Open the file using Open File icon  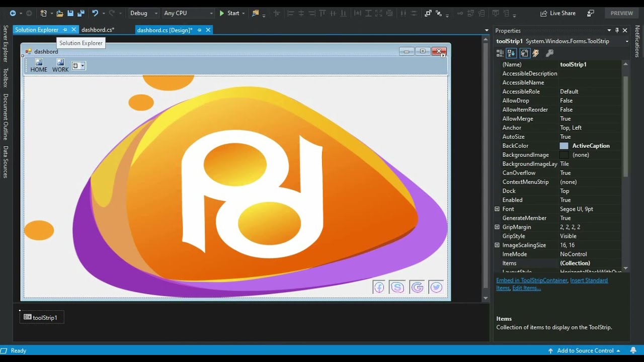click(59, 13)
